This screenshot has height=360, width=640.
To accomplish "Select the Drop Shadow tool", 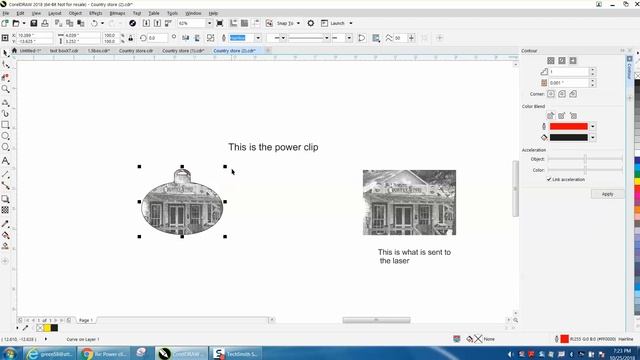I will coord(5,199).
